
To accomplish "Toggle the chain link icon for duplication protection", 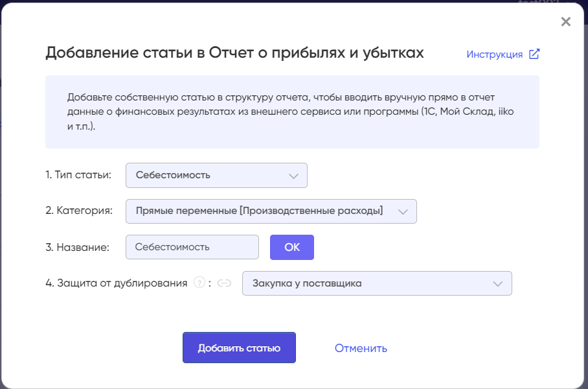I will [x=224, y=283].
